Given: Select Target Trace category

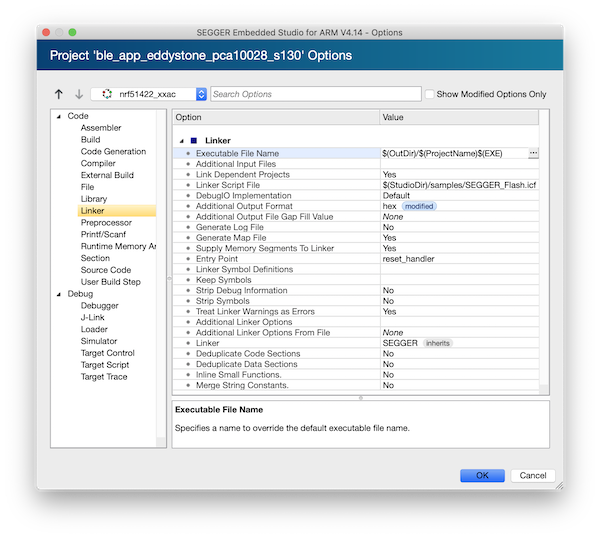Looking at the screenshot, I should click(x=104, y=377).
